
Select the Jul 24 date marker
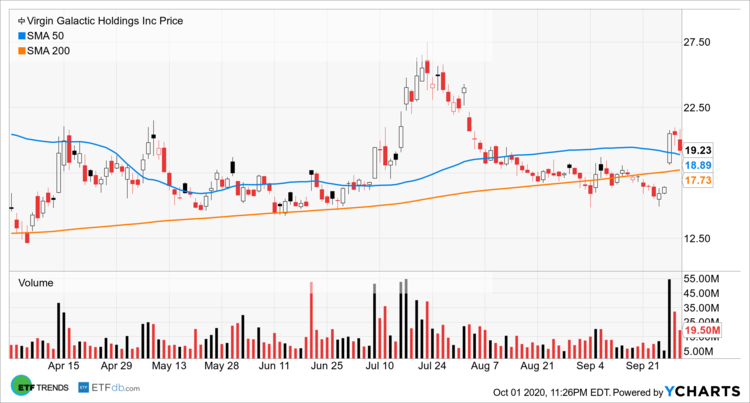coord(433,367)
